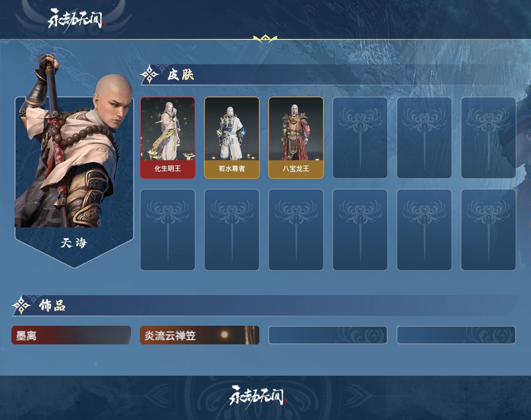This screenshot has width=531, height=420.
Task: Click the 天海 name label
Action: [74, 243]
